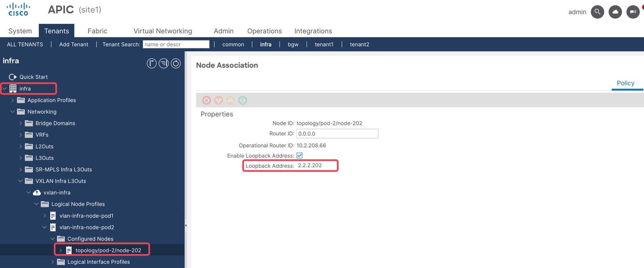Collapse VXLAN Infra L3Outs folder
Viewport: 644px width, 268px height.
coord(20,181)
